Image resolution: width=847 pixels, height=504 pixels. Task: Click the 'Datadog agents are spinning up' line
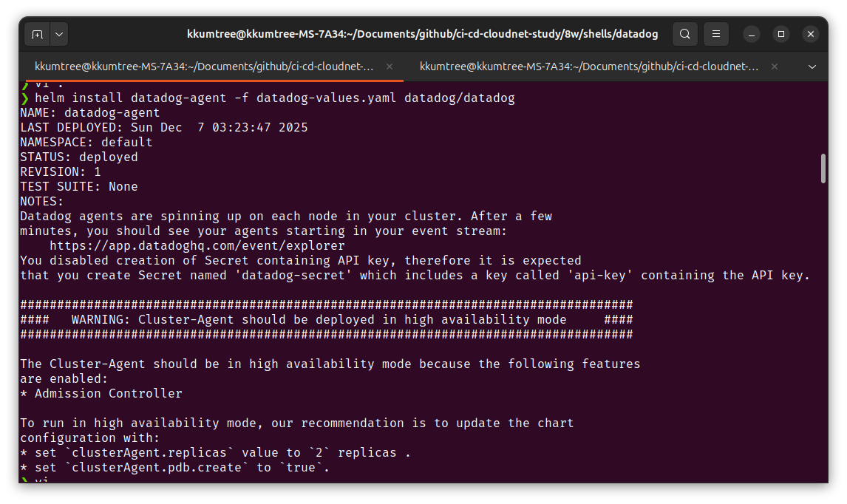(x=286, y=216)
